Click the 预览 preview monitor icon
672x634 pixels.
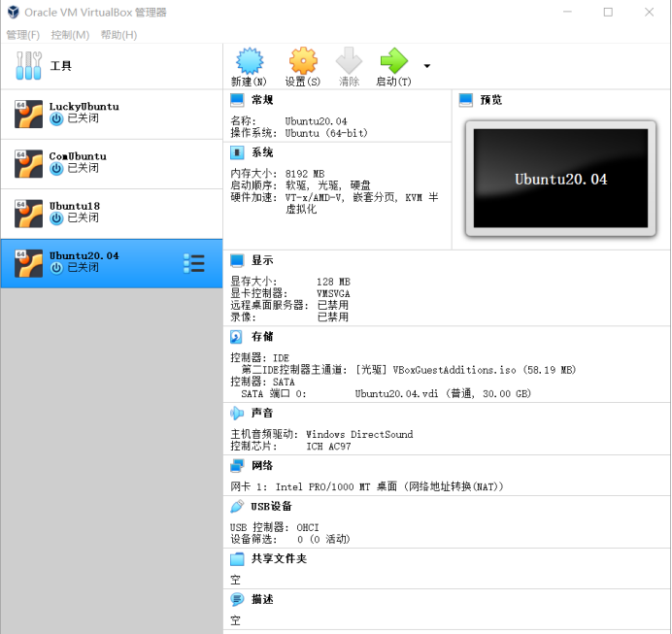[466, 100]
